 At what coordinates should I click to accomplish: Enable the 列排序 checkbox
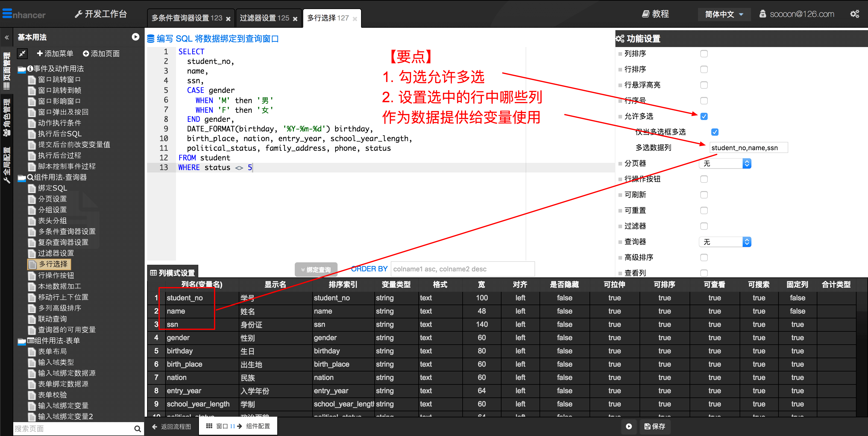[704, 54]
